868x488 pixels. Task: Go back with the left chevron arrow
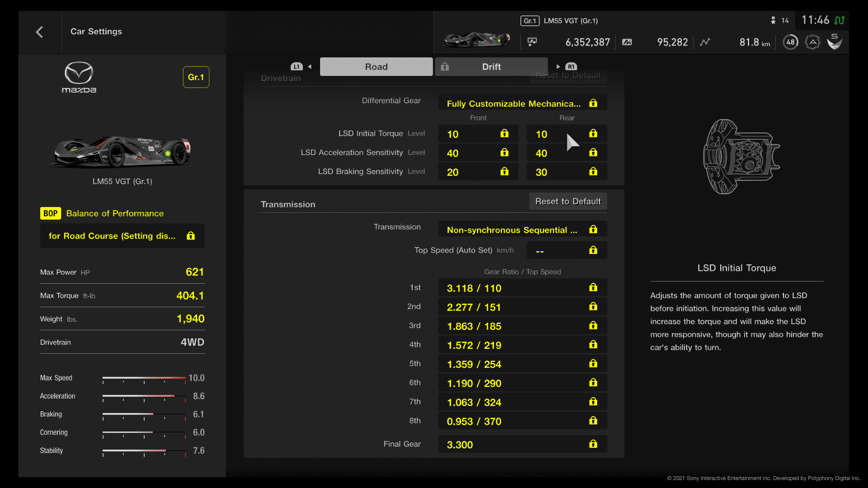39,32
